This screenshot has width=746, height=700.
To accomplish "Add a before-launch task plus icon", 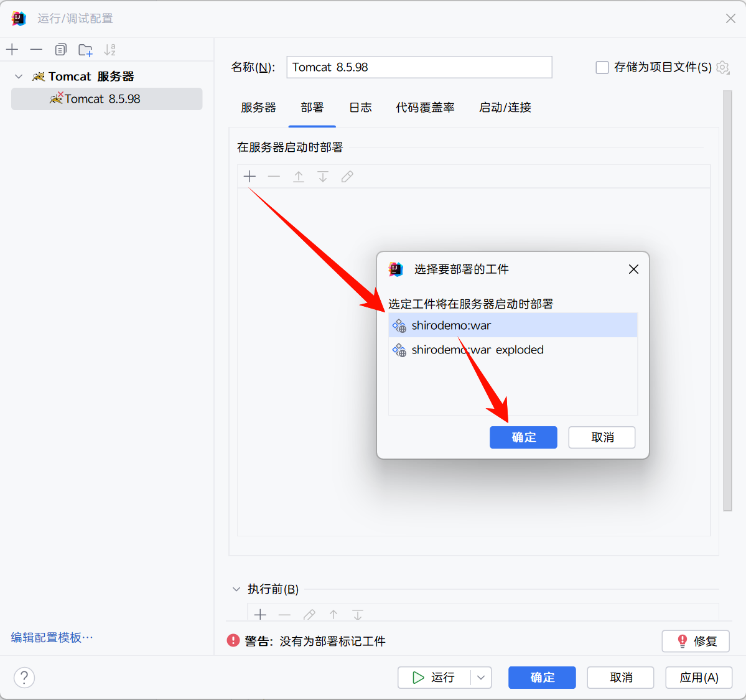I will click(260, 615).
